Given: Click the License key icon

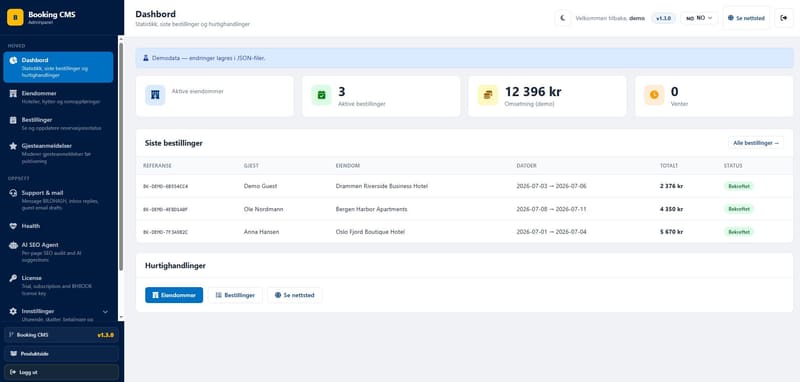Looking at the screenshot, I should click(x=13, y=278).
